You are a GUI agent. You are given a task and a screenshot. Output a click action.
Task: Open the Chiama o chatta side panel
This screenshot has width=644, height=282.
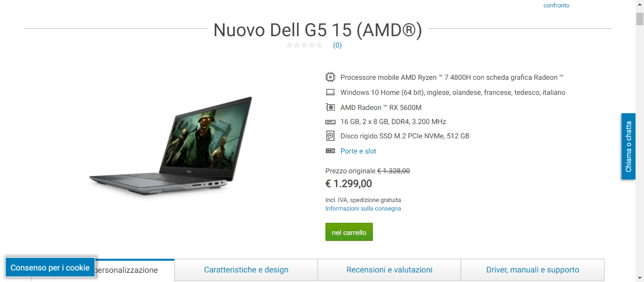[628, 146]
